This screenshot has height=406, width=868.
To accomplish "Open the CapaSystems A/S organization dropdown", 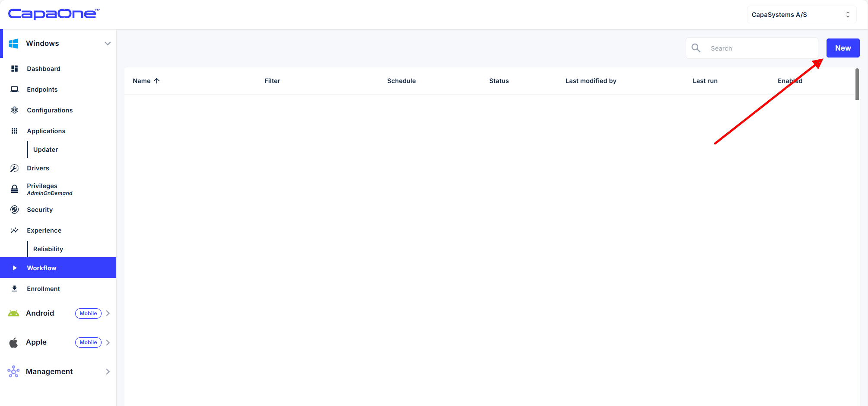I will pyautogui.click(x=801, y=15).
